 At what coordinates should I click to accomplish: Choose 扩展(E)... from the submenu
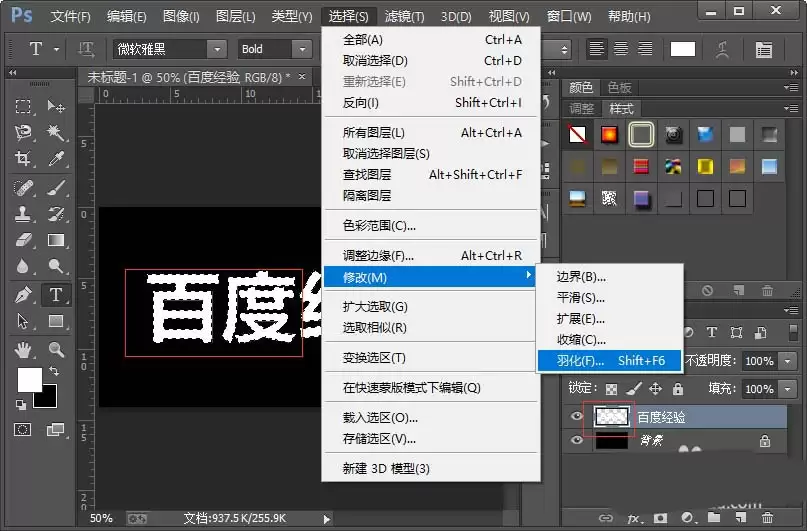(x=610, y=318)
